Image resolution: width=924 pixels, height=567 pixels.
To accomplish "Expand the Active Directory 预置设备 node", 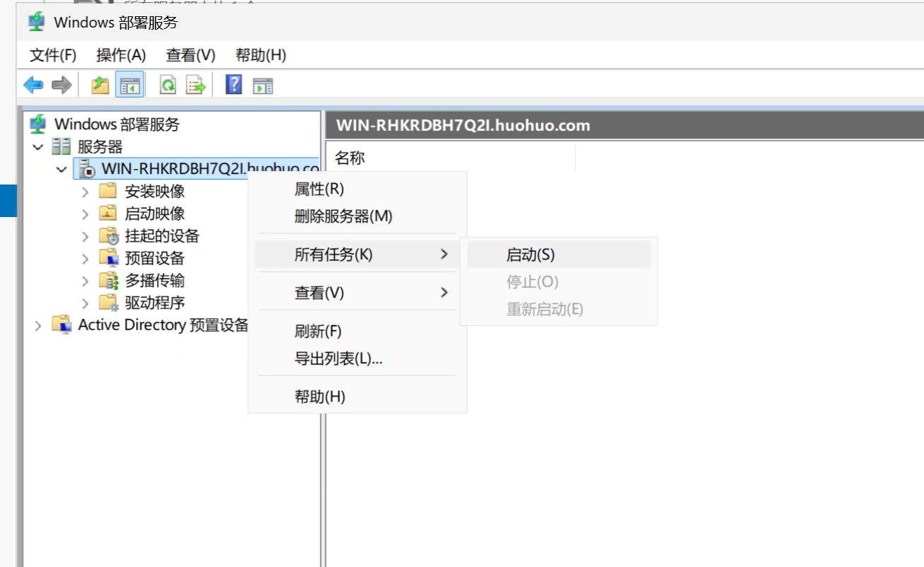I will [x=37, y=325].
